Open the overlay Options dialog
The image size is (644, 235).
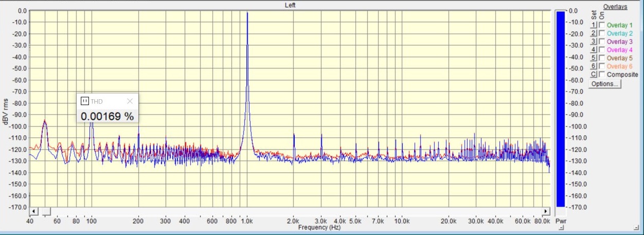604,84
